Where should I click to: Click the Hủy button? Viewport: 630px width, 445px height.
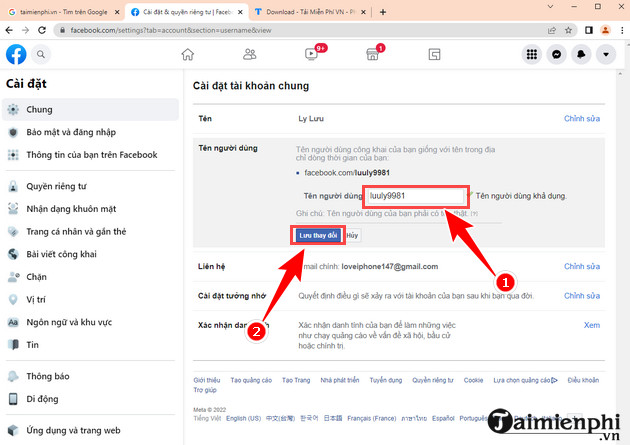click(352, 235)
